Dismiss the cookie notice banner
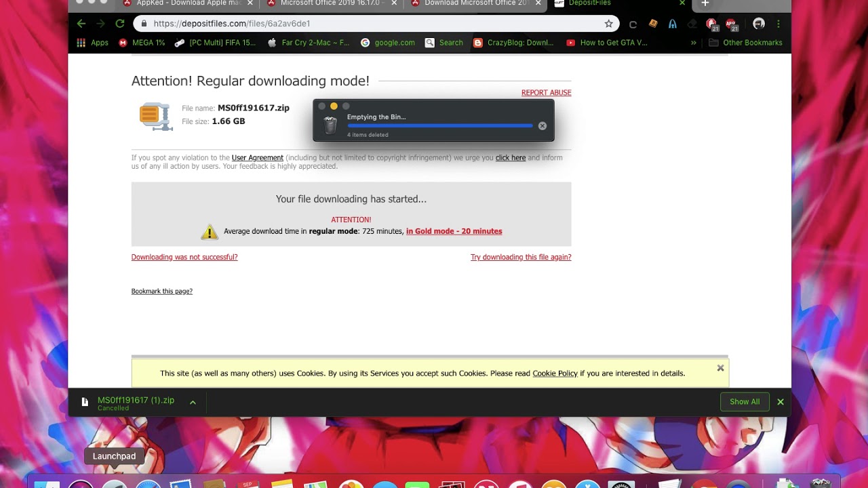 pos(720,368)
